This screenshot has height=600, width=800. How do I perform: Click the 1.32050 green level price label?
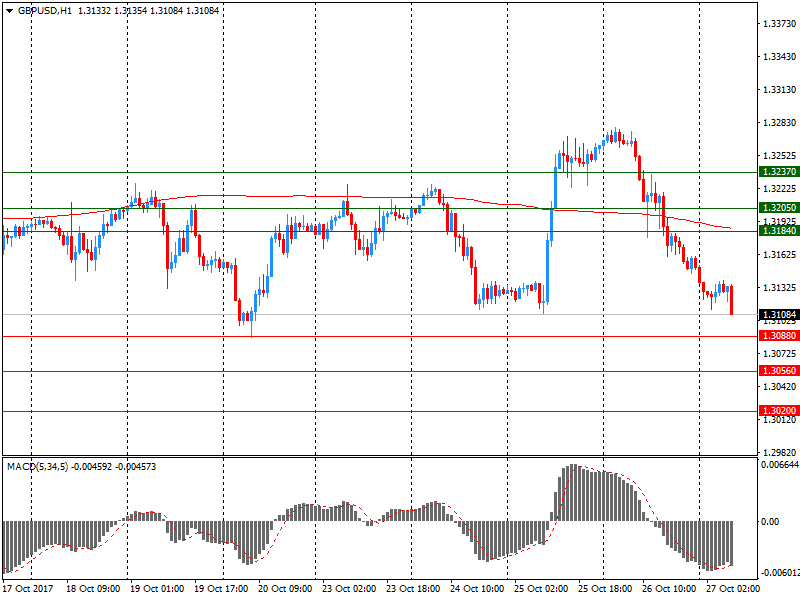pyautogui.click(x=779, y=208)
